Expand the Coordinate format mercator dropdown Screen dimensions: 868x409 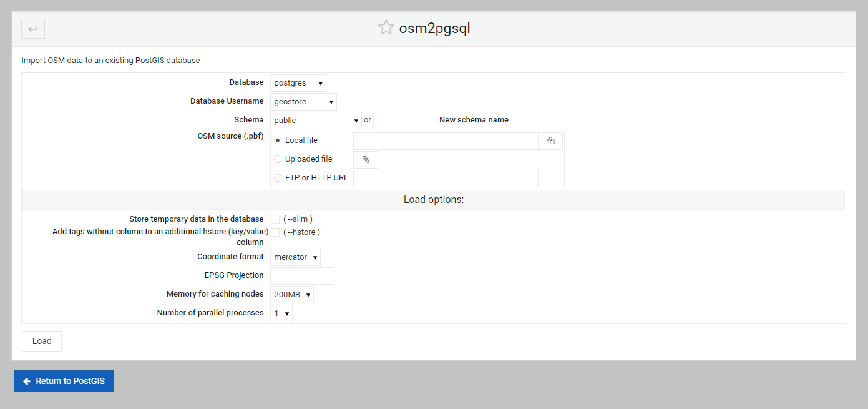(x=295, y=257)
